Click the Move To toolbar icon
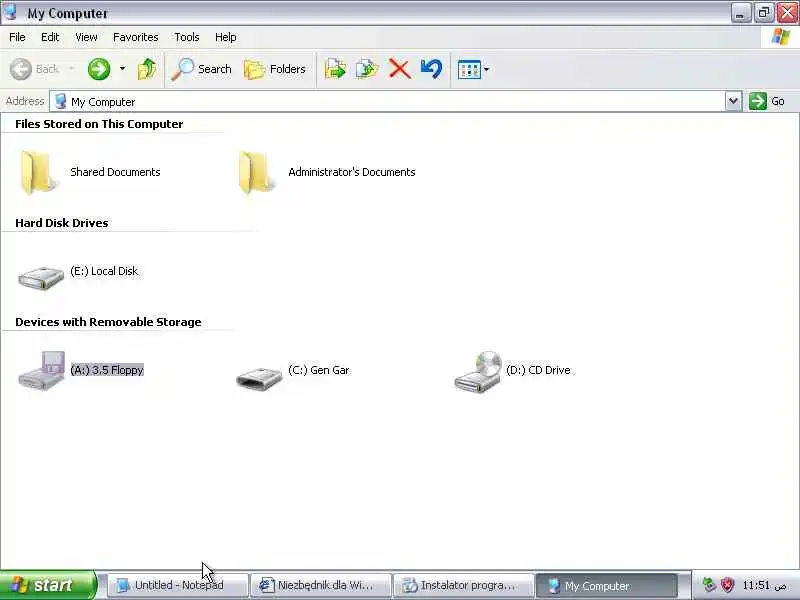Screen dimensions: 800x600 point(335,69)
